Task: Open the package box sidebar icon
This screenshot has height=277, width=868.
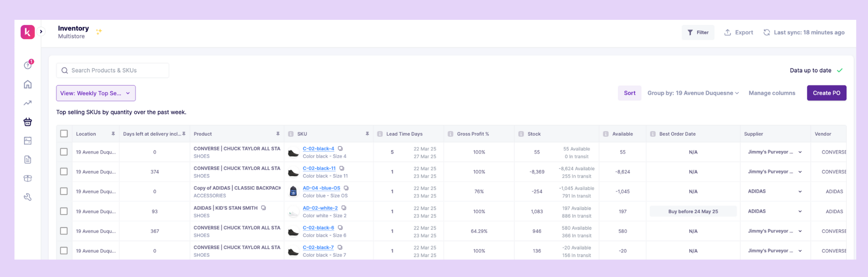Action: (x=28, y=178)
